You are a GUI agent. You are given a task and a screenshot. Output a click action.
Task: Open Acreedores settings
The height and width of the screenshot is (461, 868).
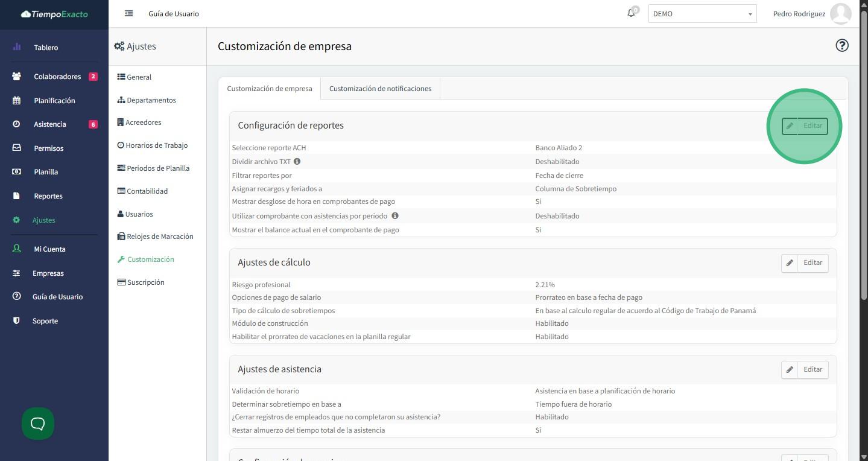coord(139,122)
